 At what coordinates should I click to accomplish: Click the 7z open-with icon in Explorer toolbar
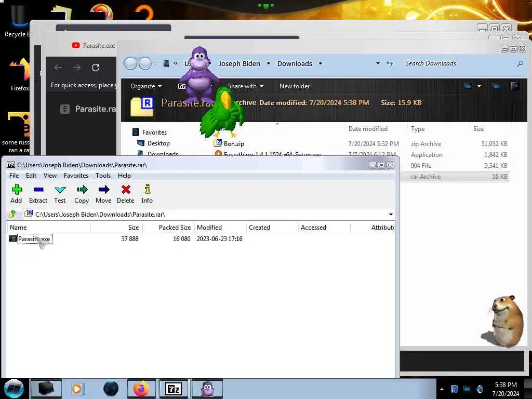point(182,86)
